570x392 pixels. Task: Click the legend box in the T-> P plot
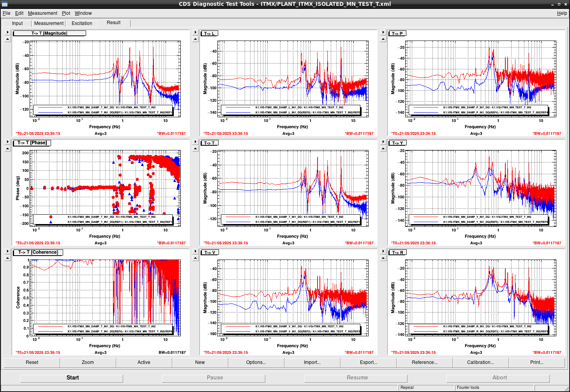(x=479, y=110)
